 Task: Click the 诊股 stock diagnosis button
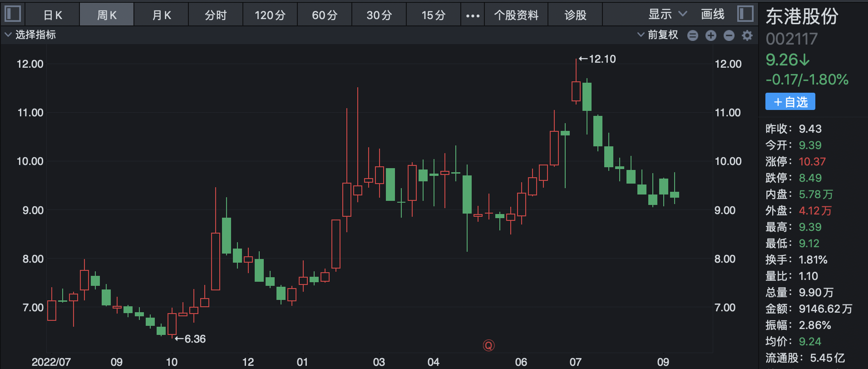(x=575, y=15)
